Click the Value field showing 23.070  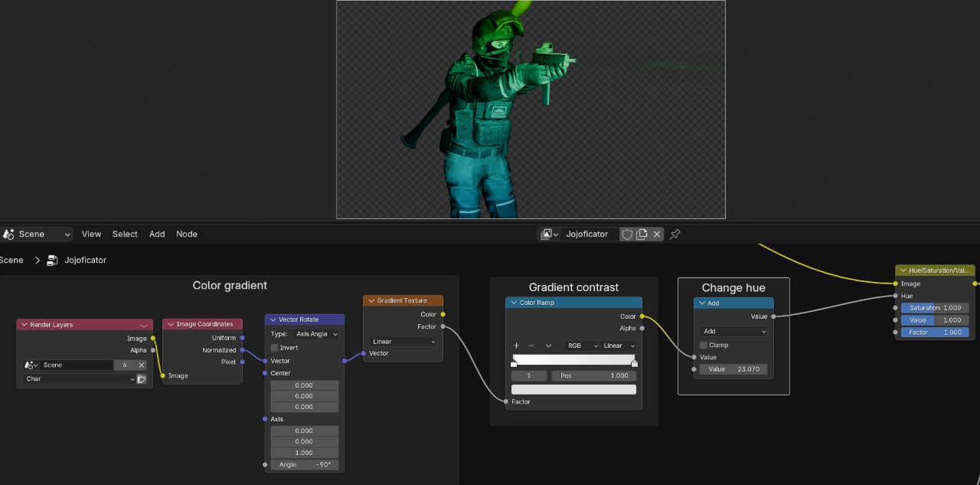(x=733, y=369)
